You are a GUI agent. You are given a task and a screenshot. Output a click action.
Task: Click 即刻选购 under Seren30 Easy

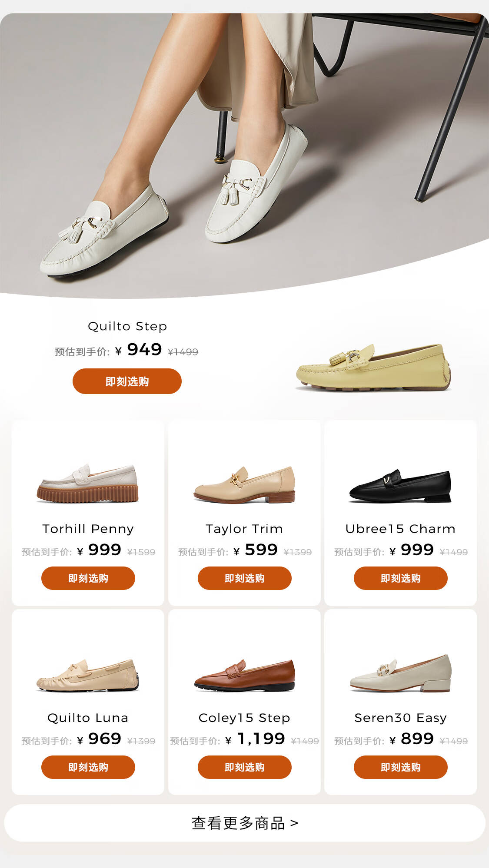[401, 767]
